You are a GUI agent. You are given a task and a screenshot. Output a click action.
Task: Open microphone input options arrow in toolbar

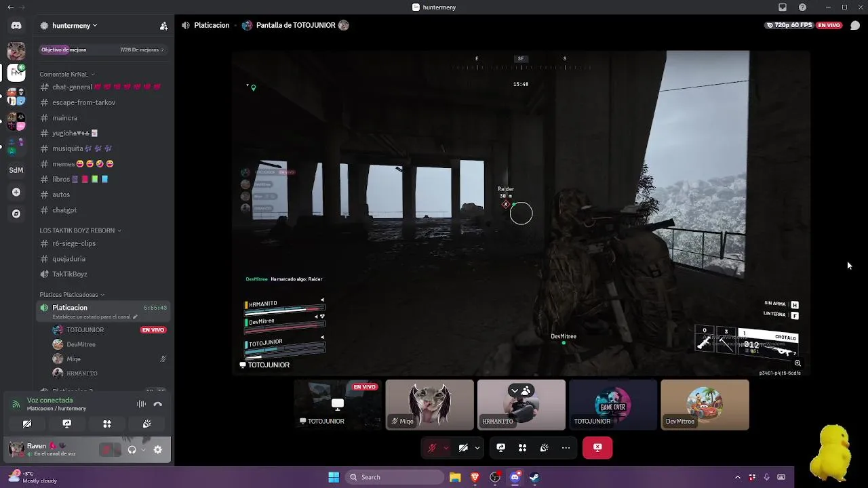point(446,447)
